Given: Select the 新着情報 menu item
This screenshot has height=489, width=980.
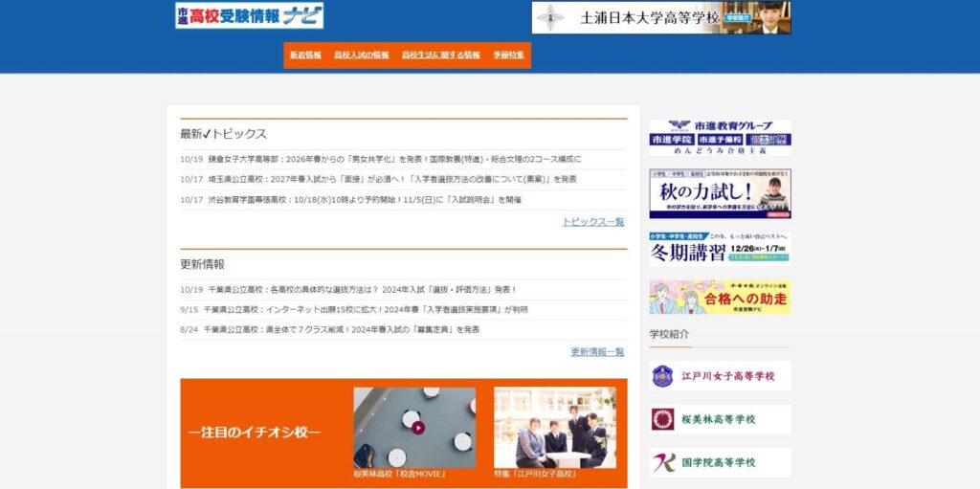Looking at the screenshot, I should [x=305, y=56].
